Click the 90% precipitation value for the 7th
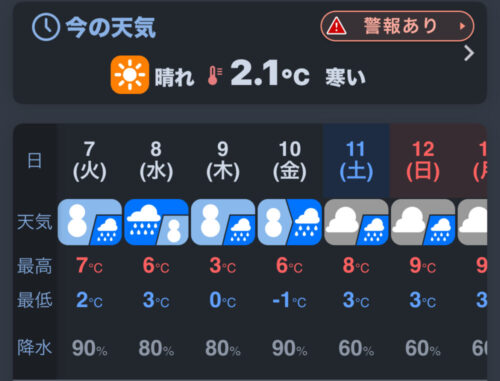The image size is (500, 381). [x=90, y=349]
